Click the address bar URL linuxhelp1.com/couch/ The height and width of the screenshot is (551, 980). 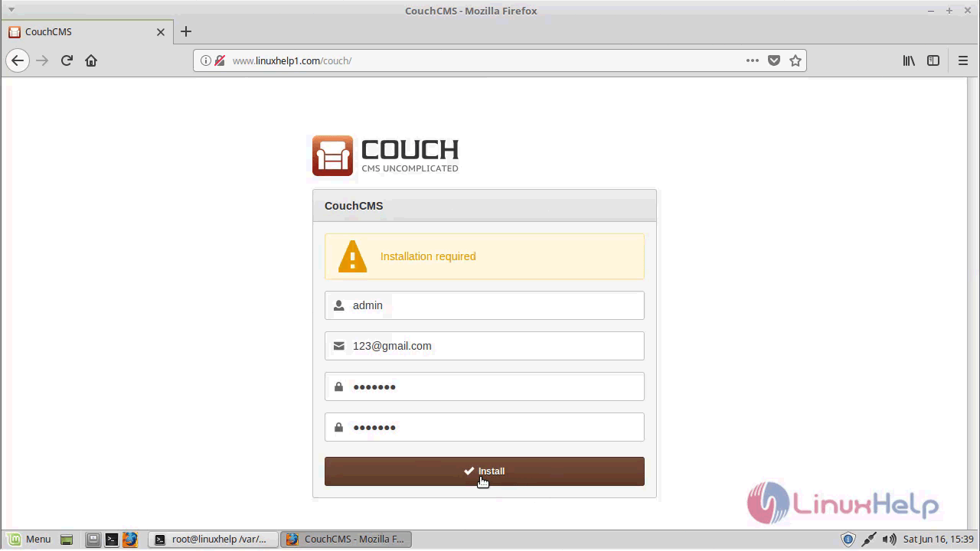(x=292, y=60)
